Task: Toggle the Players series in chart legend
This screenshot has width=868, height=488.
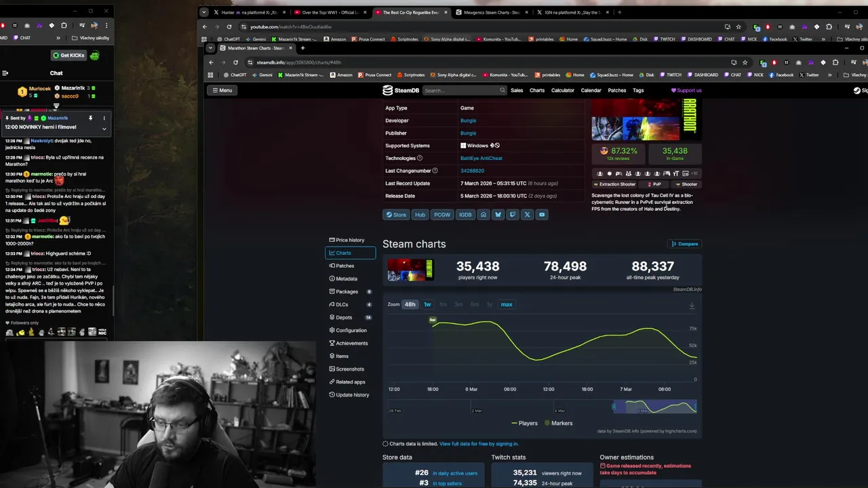Action: click(524, 423)
